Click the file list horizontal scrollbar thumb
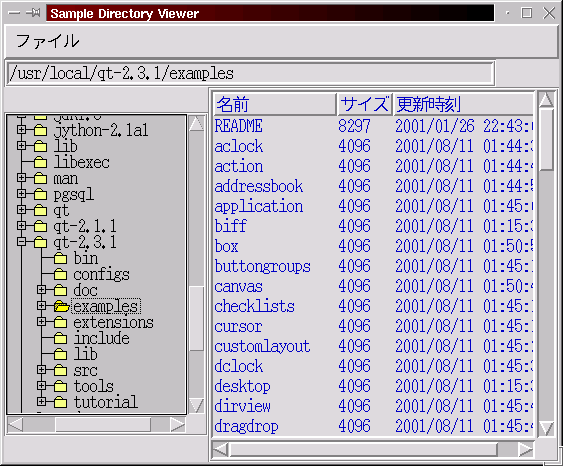 pos(363,449)
